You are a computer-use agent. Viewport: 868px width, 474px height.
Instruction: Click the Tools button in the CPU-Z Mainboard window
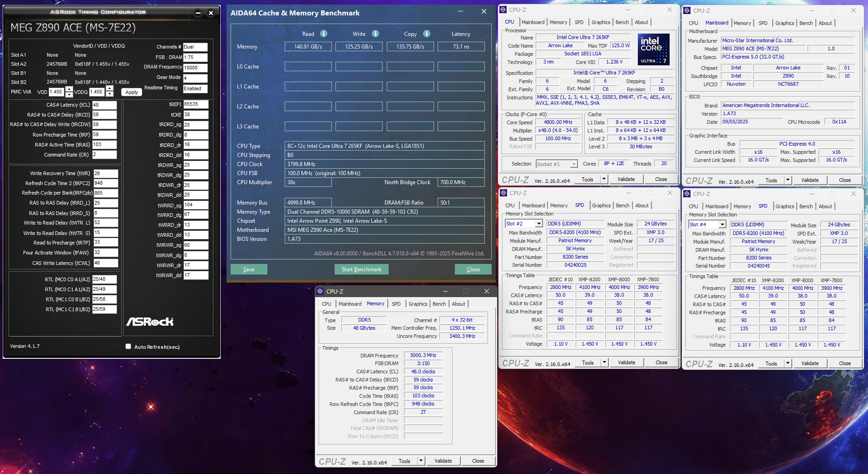coord(771,180)
